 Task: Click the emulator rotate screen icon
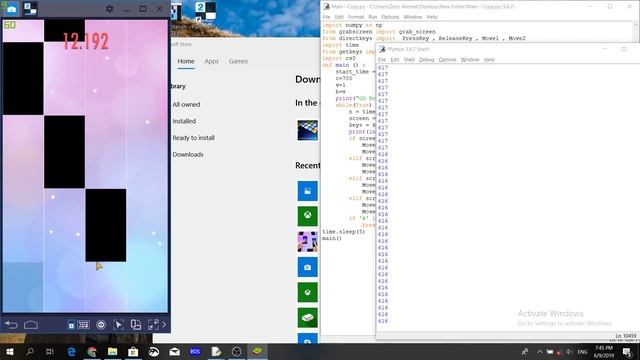[x=136, y=324]
